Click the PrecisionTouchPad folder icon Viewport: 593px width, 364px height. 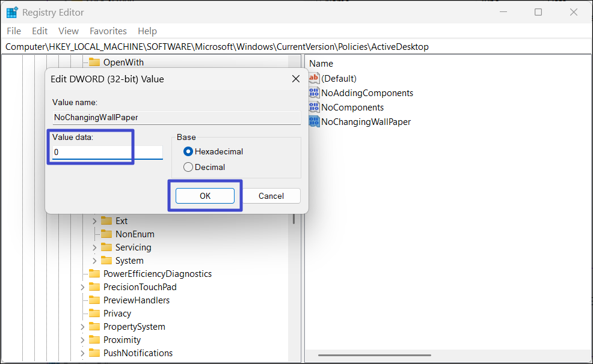(94, 287)
